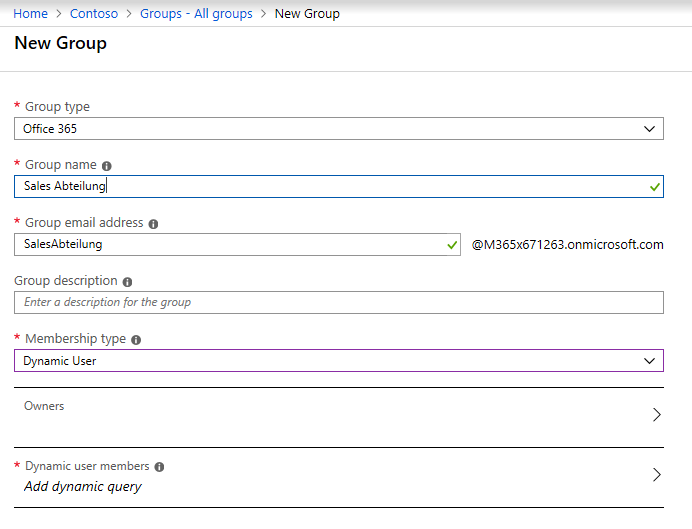Navigate to Contoso breadcrumb
The height and width of the screenshot is (529, 692).
94,14
